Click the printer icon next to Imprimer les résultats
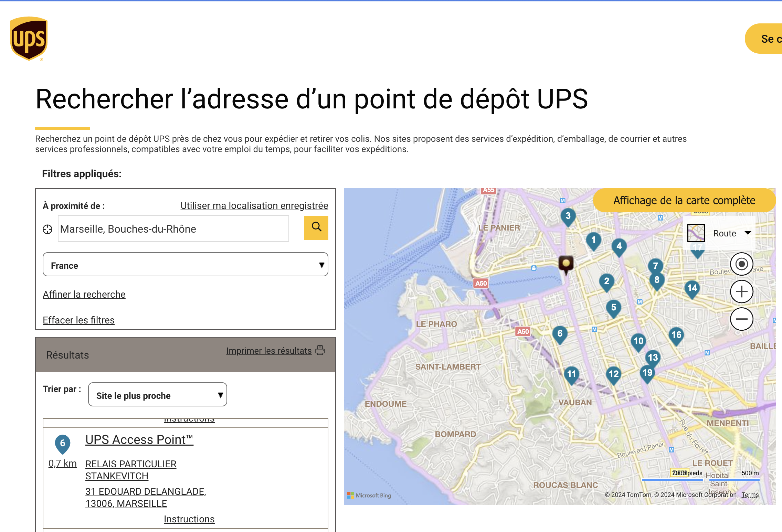The image size is (782, 532). (x=320, y=351)
